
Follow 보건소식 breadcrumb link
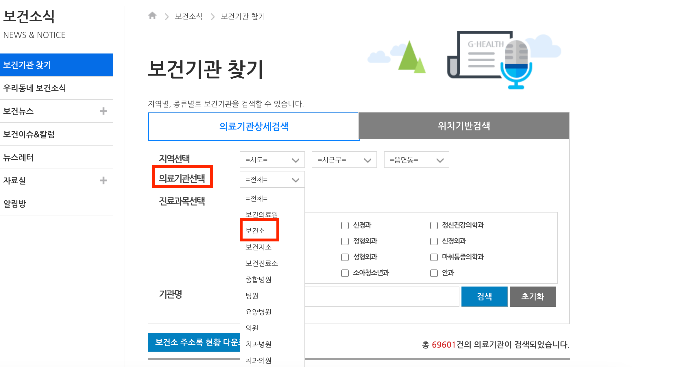[188, 17]
